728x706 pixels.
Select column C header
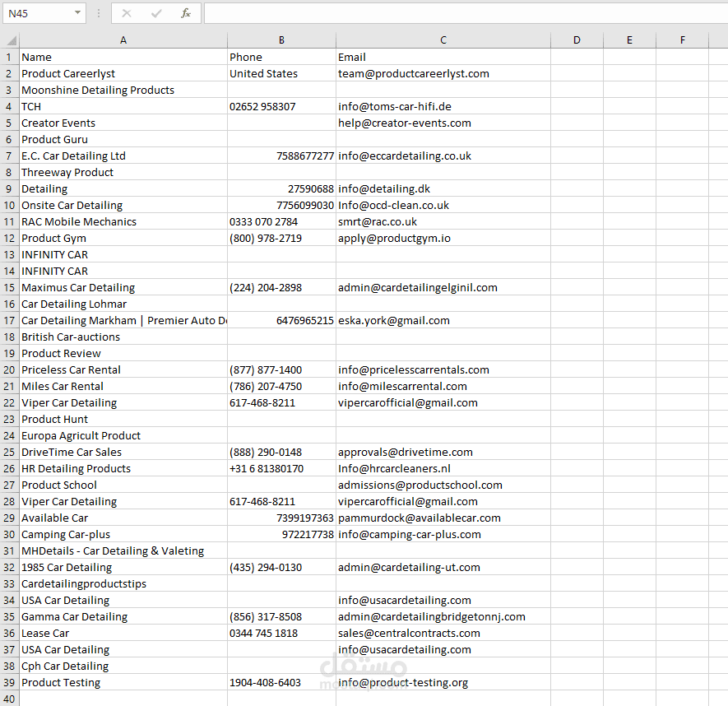click(x=443, y=40)
